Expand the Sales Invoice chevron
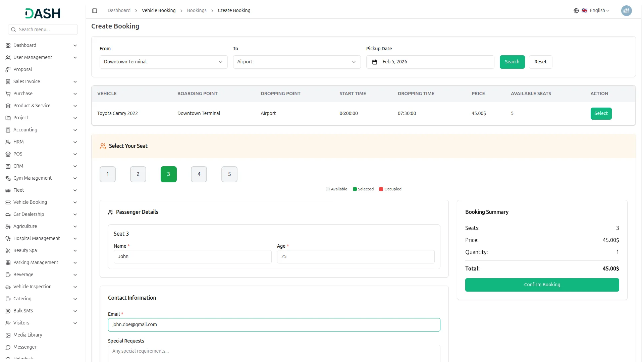The width and height of the screenshot is (644, 362). 75,82
